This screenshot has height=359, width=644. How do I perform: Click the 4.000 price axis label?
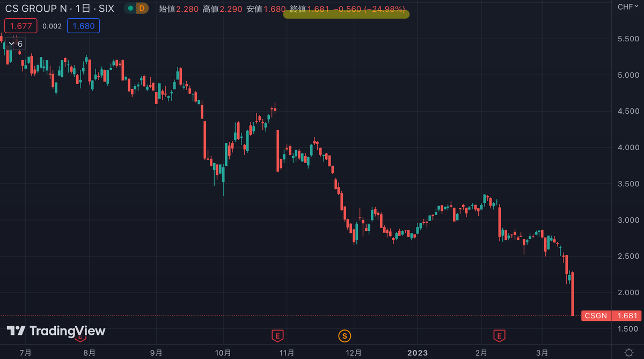pyautogui.click(x=628, y=147)
